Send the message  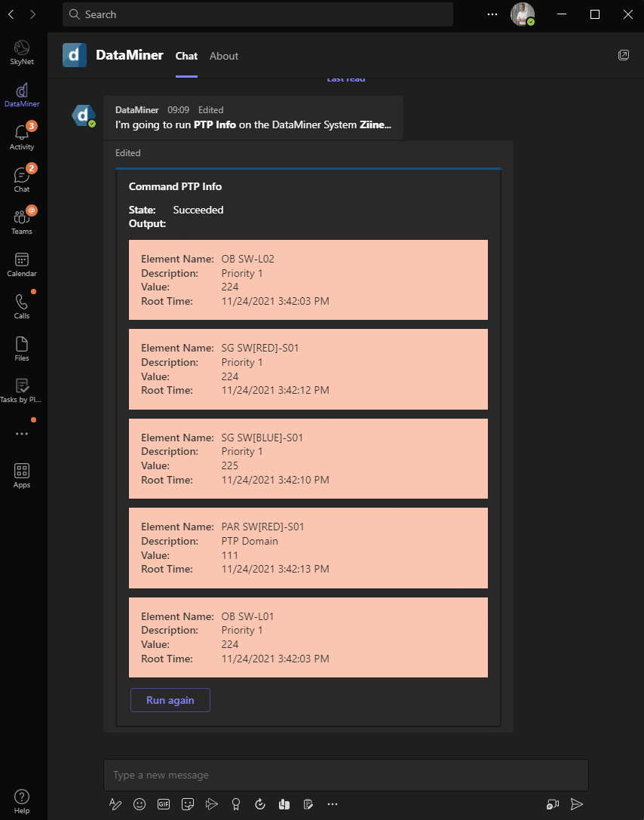[577, 804]
